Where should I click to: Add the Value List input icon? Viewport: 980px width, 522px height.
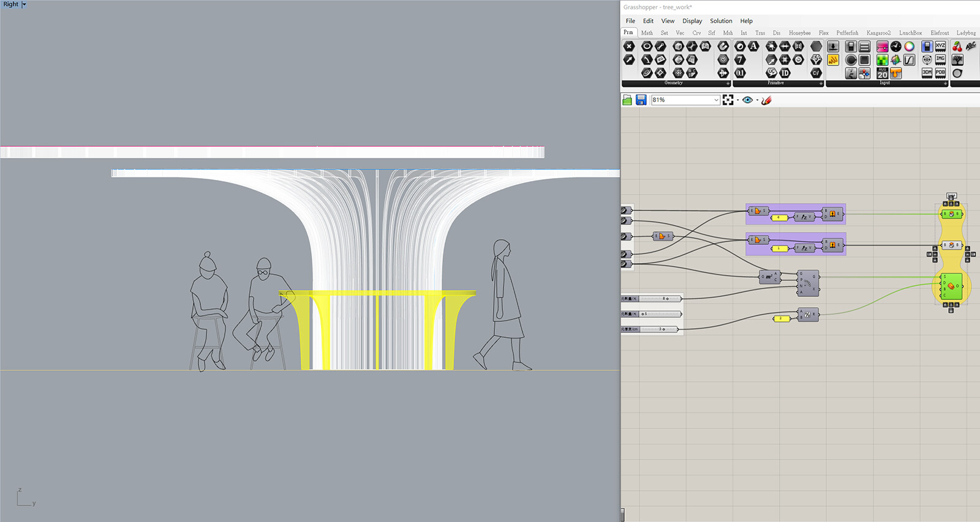coord(864,47)
